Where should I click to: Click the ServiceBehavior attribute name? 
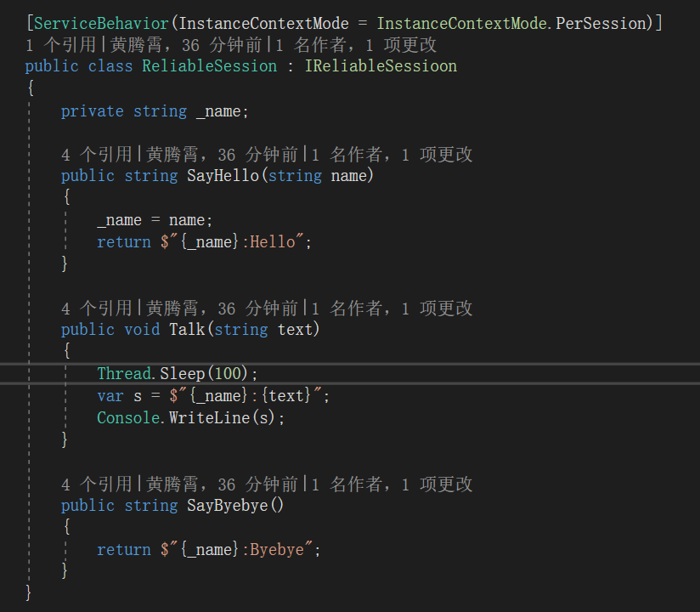pos(87,23)
